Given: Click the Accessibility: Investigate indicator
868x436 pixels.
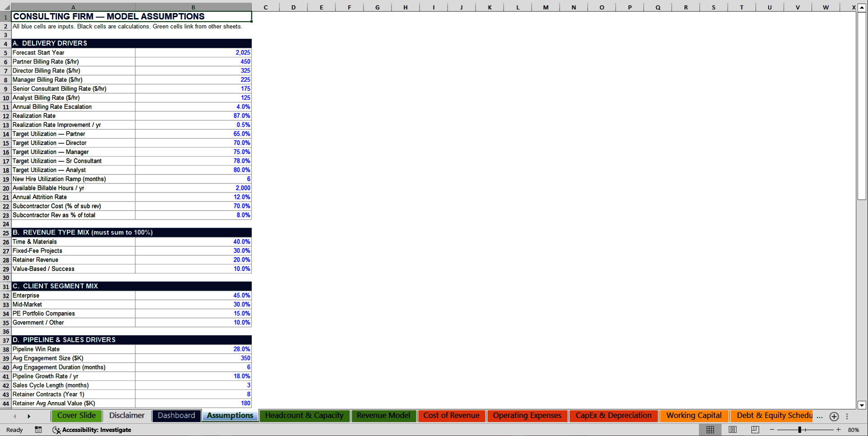Looking at the screenshot, I should [x=92, y=430].
